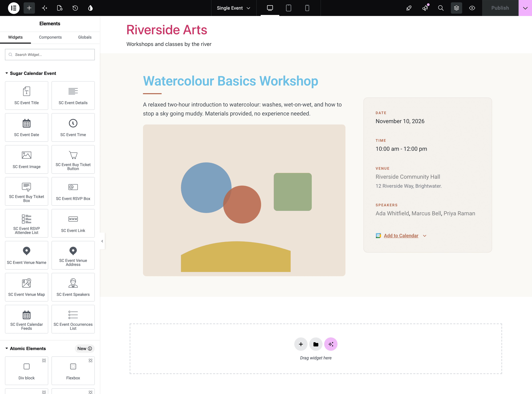
Task: Click the 10:00 am - 12:00 pm time
Action: pyautogui.click(x=401, y=149)
